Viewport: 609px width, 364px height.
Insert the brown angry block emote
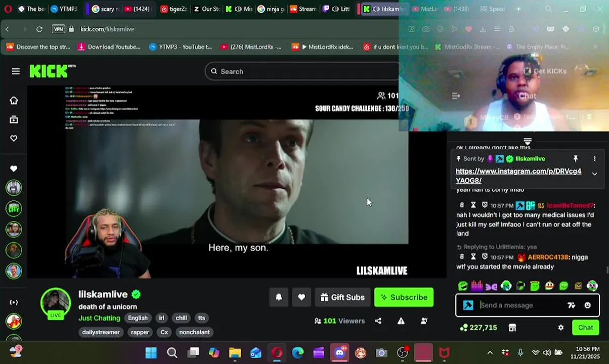click(578, 286)
